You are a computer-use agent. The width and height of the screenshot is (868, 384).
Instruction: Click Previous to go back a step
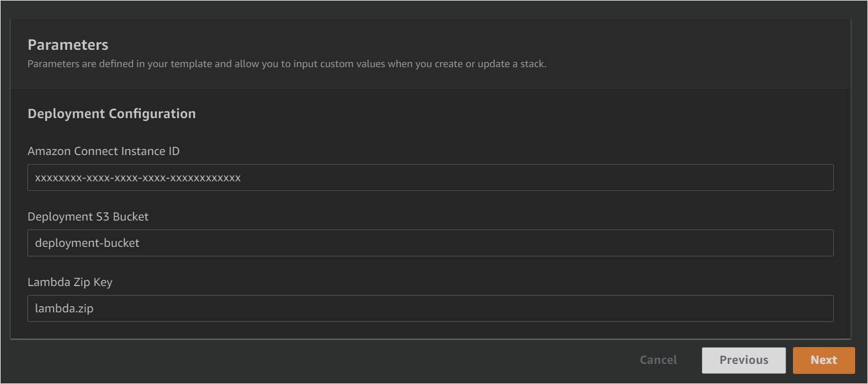pyautogui.click(x=744, y=360)
